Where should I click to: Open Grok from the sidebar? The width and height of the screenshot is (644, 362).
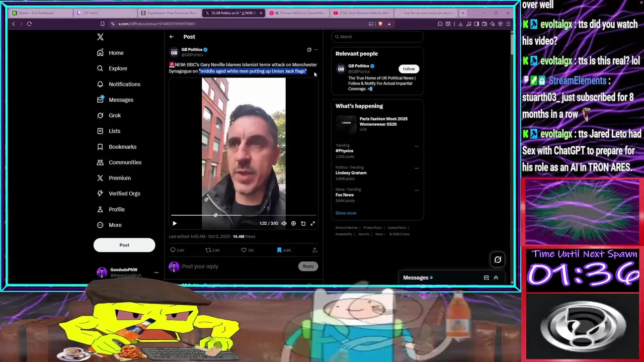[109, 115]
